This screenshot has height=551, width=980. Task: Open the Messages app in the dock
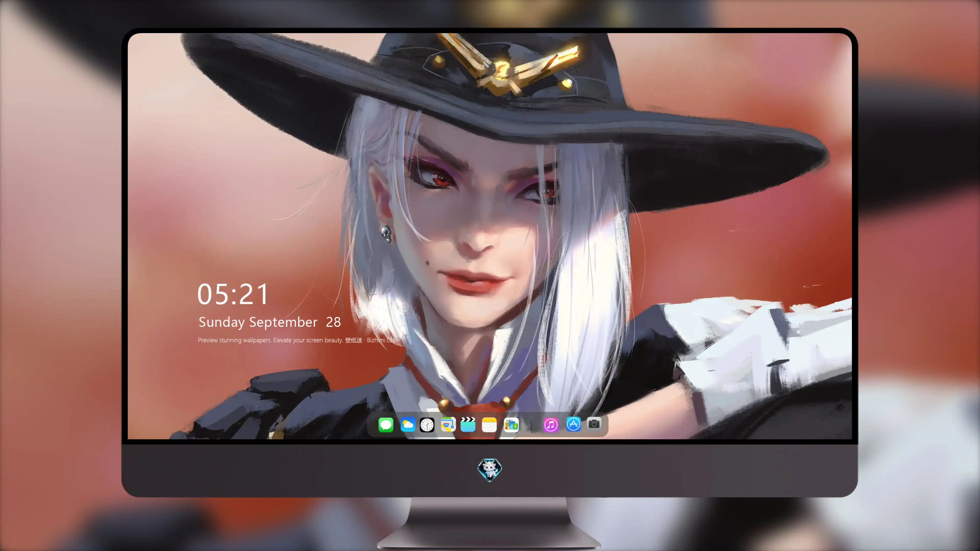pos(386,425)
